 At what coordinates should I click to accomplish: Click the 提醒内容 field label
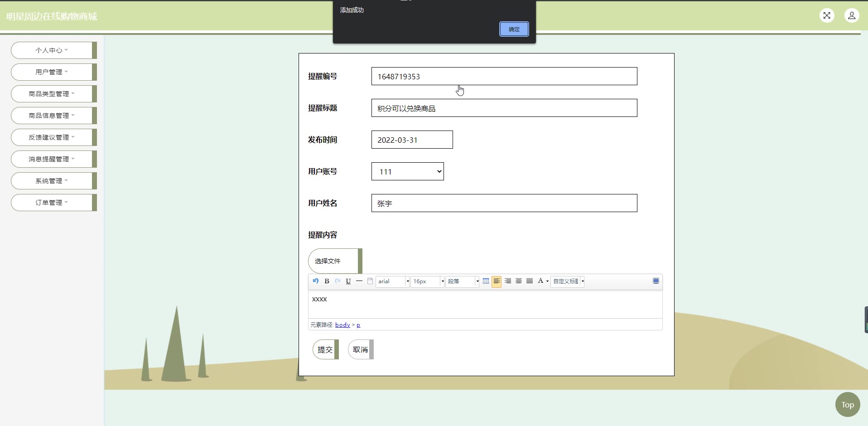pyautogui.click(x=323, y=235)
